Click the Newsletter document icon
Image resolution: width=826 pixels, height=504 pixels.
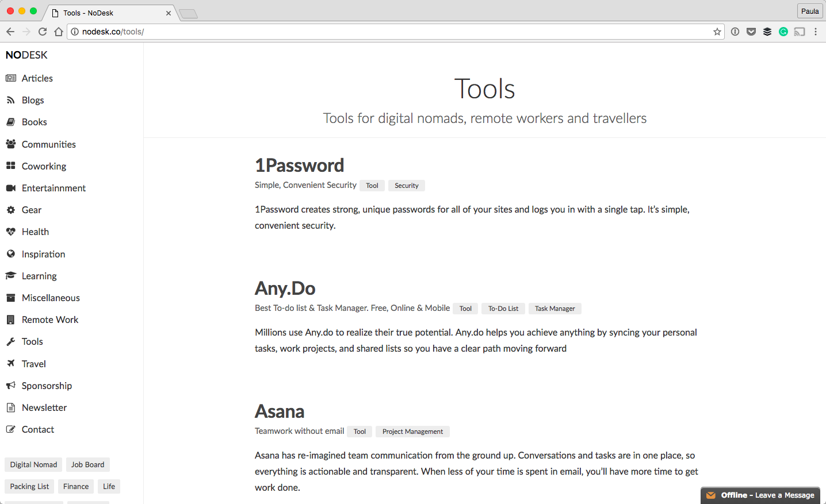(x=10, y=407)
